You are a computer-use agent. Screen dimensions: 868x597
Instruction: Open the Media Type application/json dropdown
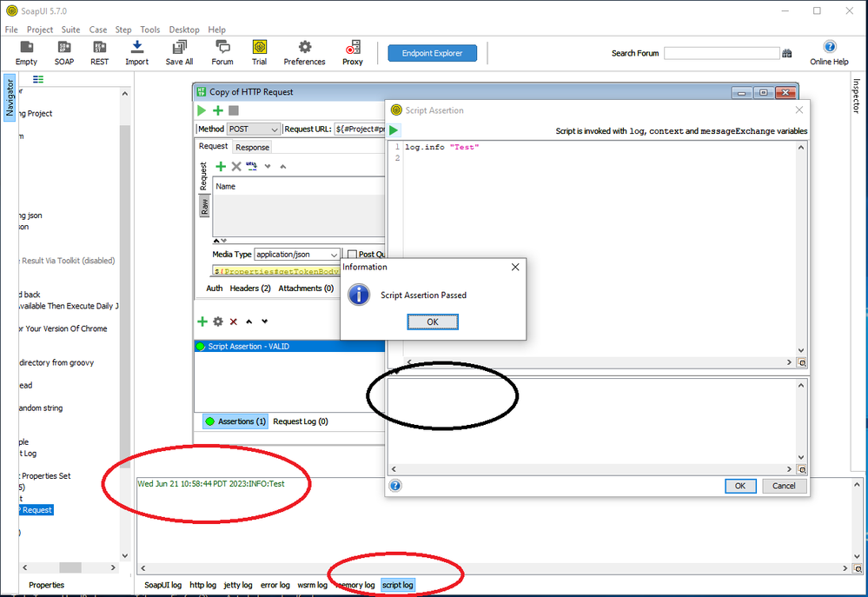pyautogui.click(x=296, y=255)
